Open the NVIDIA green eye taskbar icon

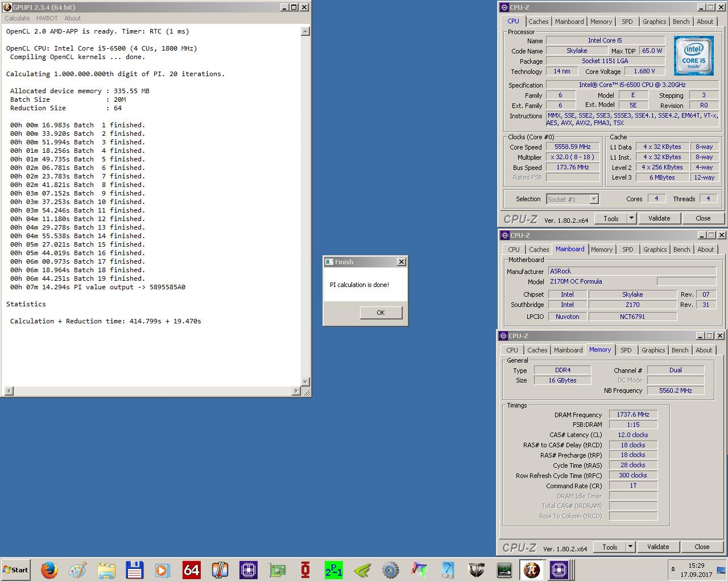click(x=362, y=569)
